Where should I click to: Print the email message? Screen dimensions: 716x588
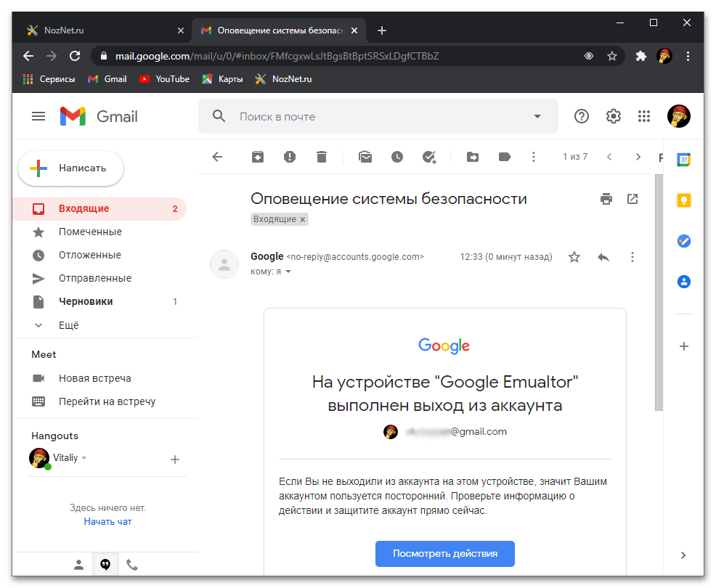pyautogui.click(x=605, y=199)
